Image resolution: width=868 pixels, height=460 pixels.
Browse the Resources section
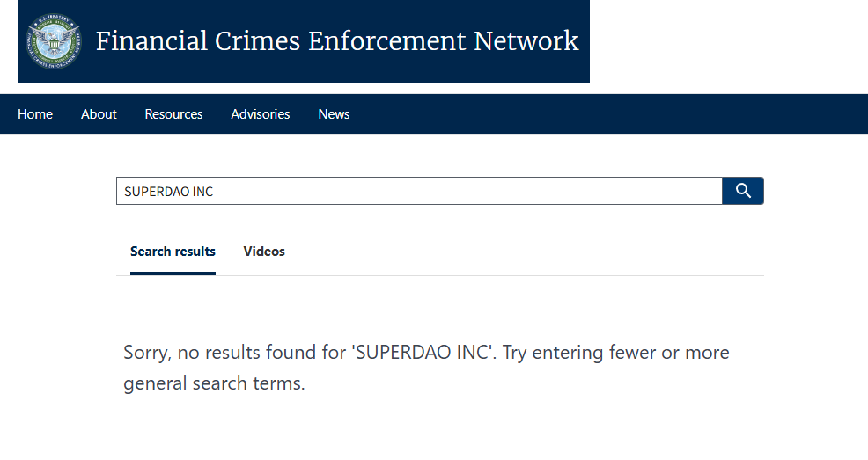pyautogui.click(x=173, y=114)
